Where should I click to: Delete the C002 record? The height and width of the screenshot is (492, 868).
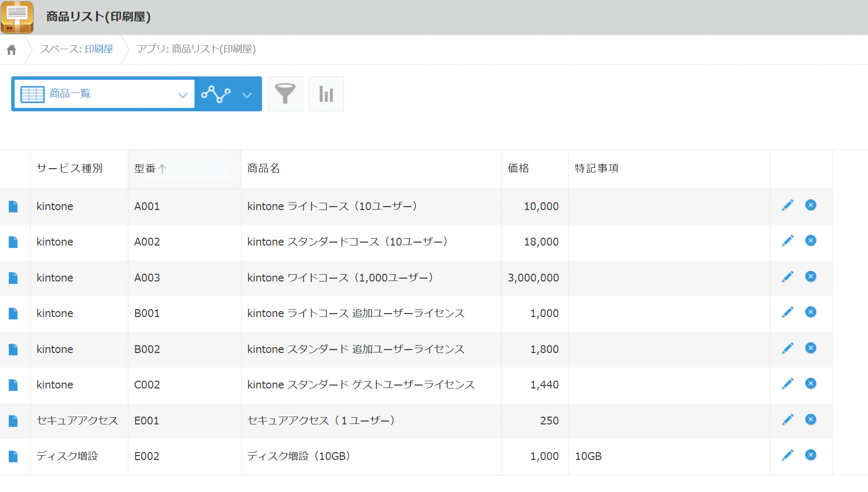811,384
